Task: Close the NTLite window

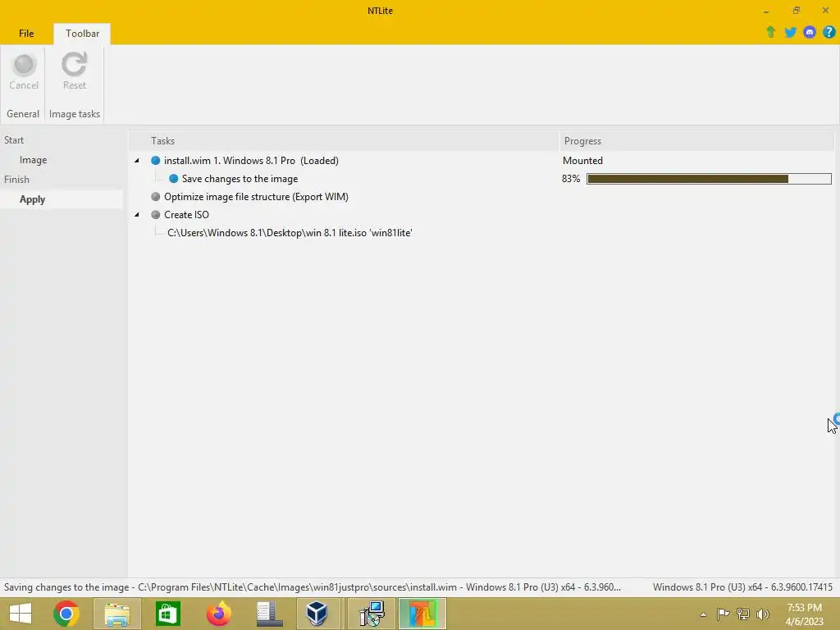Action: 825,11
